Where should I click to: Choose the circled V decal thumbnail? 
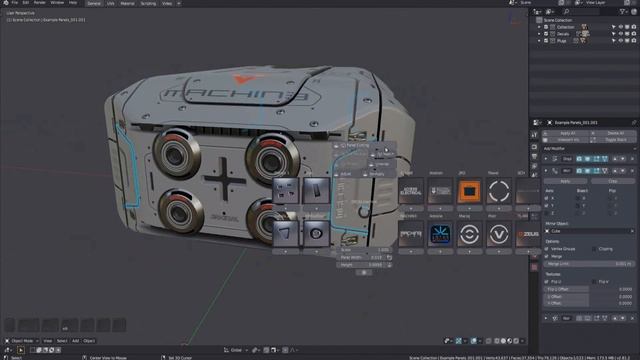[x=499, y=234]
